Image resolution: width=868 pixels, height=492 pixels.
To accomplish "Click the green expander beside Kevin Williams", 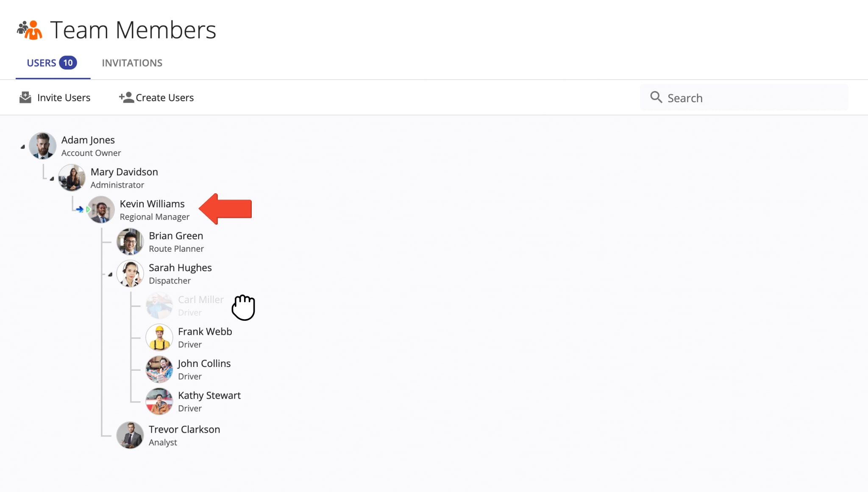I will tap(88, 209).
